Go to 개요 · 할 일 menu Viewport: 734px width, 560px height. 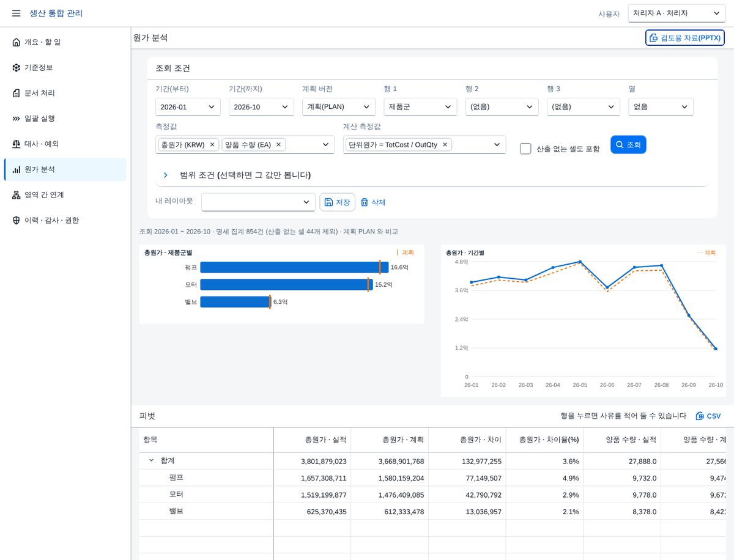point(65,42)
